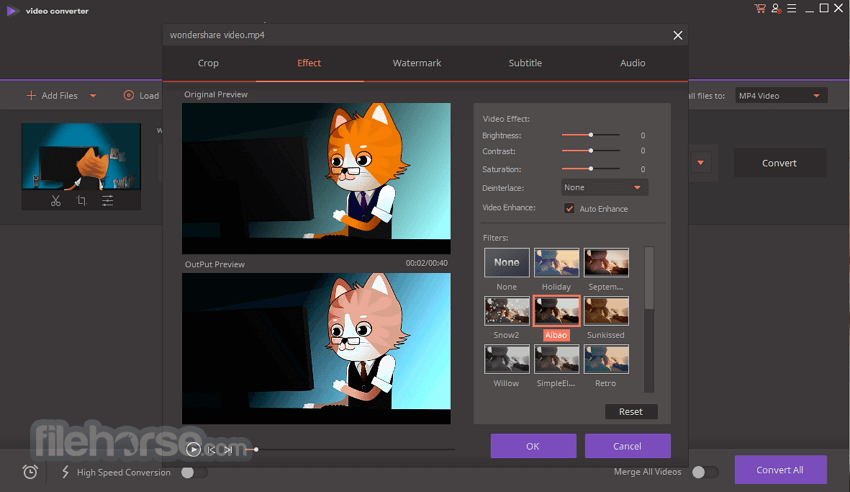Switch to the Effect tab
Viewport: 850px width, 492px height.
click(309, 63)
